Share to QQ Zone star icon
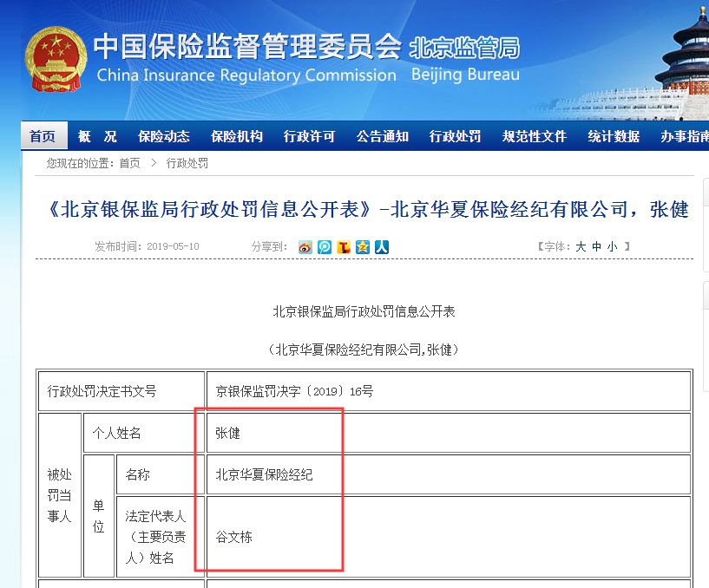Image resolution: width=709 pixels, height=588 pixels. pos(363,247)
